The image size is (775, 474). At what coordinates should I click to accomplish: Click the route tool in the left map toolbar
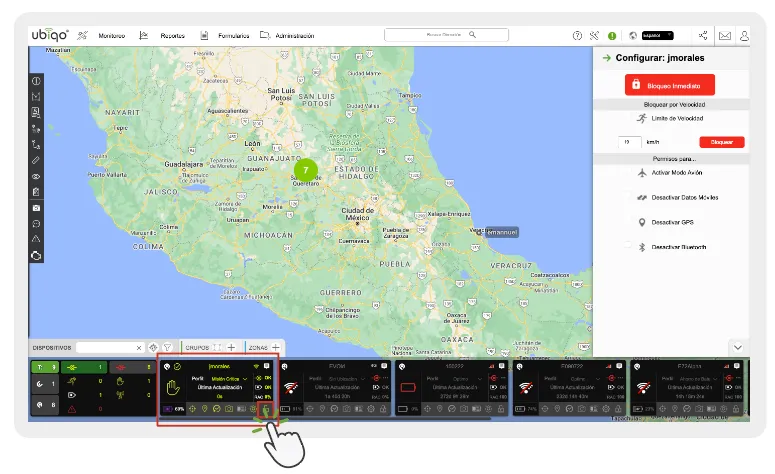click(36, 145)
